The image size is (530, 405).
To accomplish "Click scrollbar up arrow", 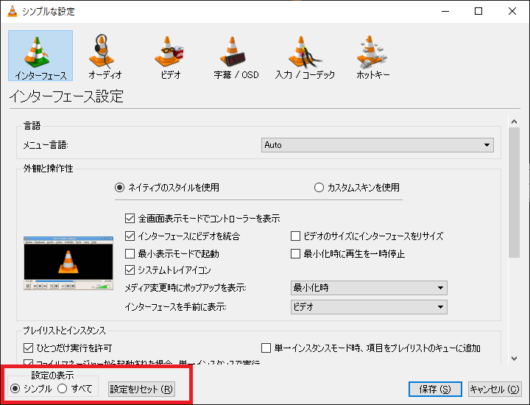I will click(514, 121).
